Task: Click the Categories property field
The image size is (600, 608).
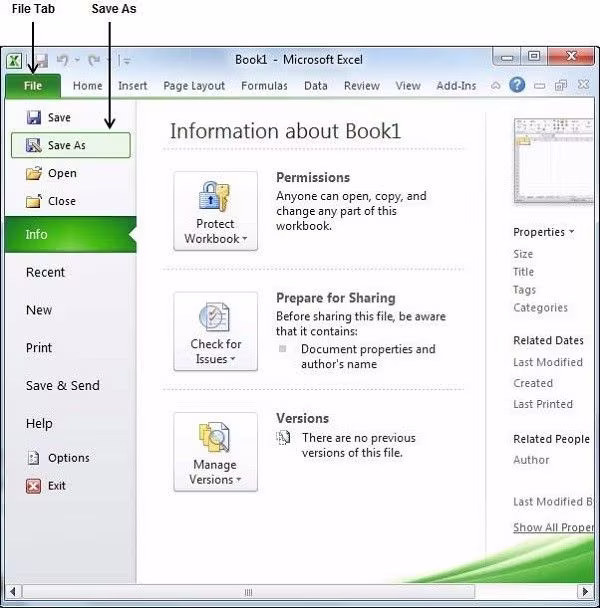Action: click(541, 307)
